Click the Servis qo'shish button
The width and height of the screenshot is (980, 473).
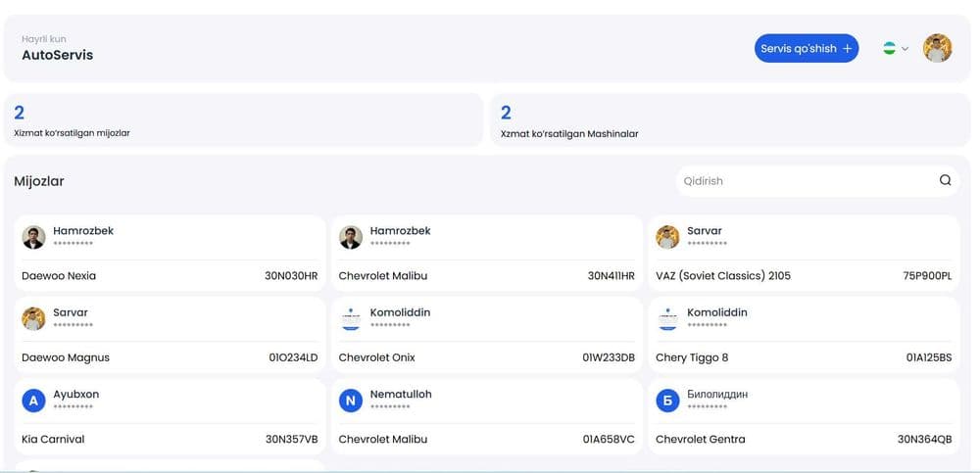(x=807, y=48)
